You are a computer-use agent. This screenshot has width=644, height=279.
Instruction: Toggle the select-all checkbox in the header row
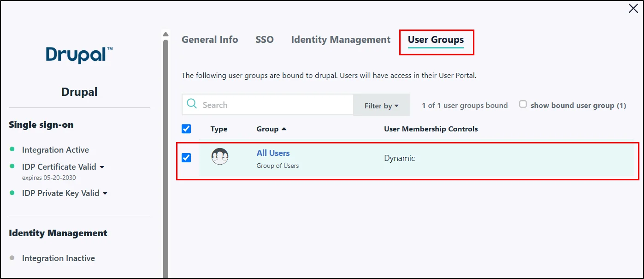point(186,129)
